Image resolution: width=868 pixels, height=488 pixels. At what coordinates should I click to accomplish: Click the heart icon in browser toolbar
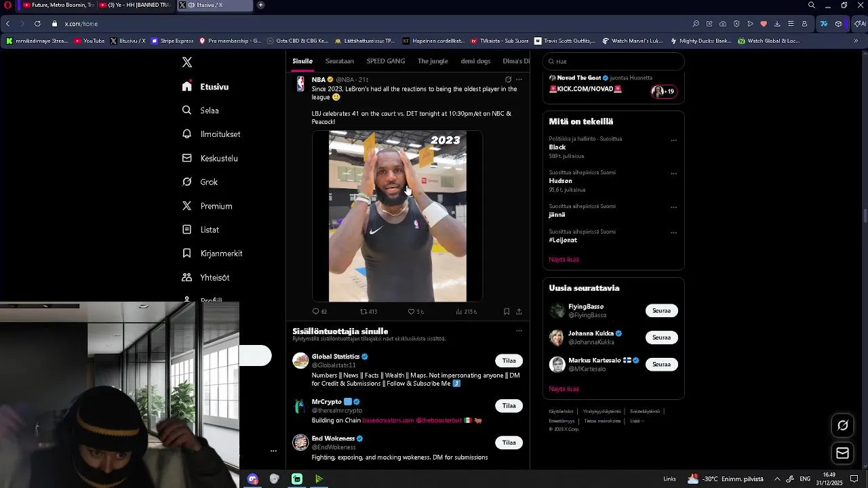(x=764, y=24)
